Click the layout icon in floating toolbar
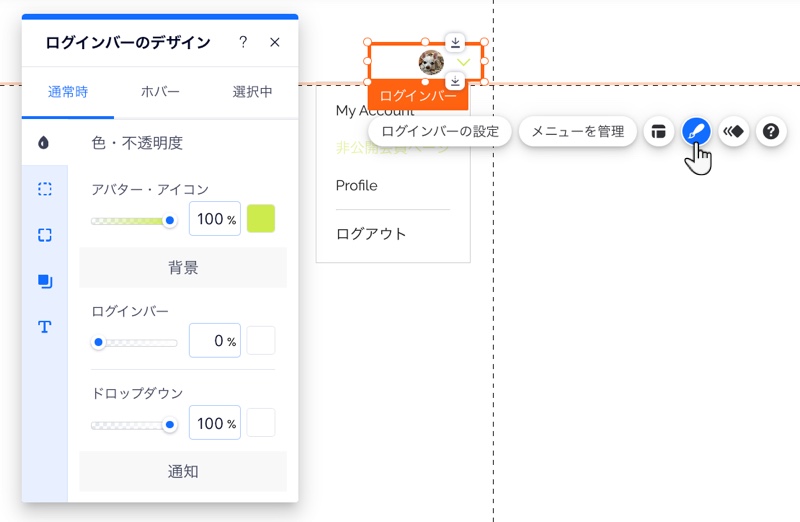The width and height of the screenshot is (800, 522). (x=659, y=132)
